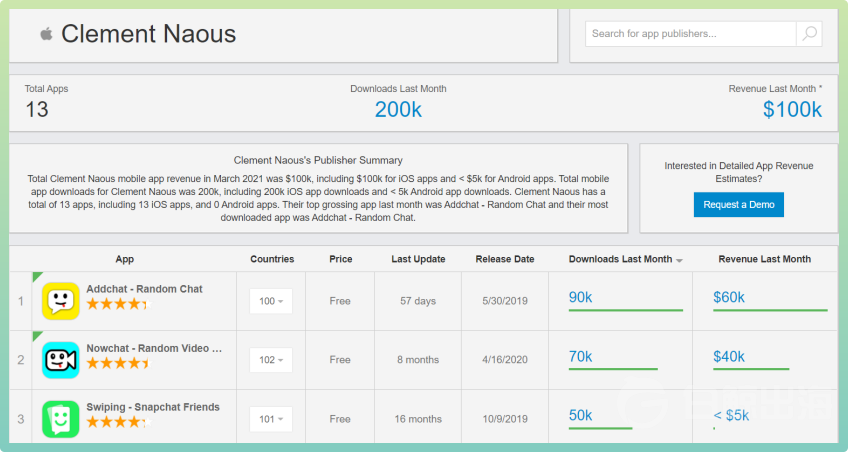Open the Swiping - Snapchat Friends title link
Screen dimensions: 848x452
[152, 407]
